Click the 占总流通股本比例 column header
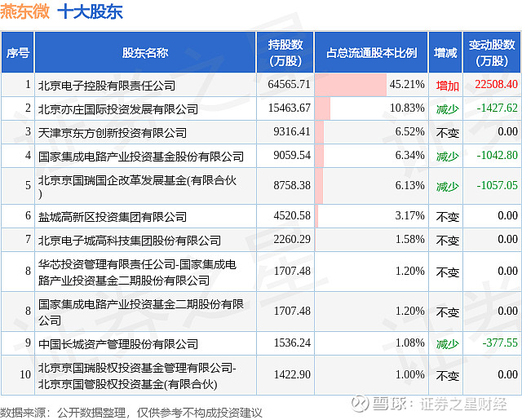Screen dimensions: 522x420 coord(371,52)
